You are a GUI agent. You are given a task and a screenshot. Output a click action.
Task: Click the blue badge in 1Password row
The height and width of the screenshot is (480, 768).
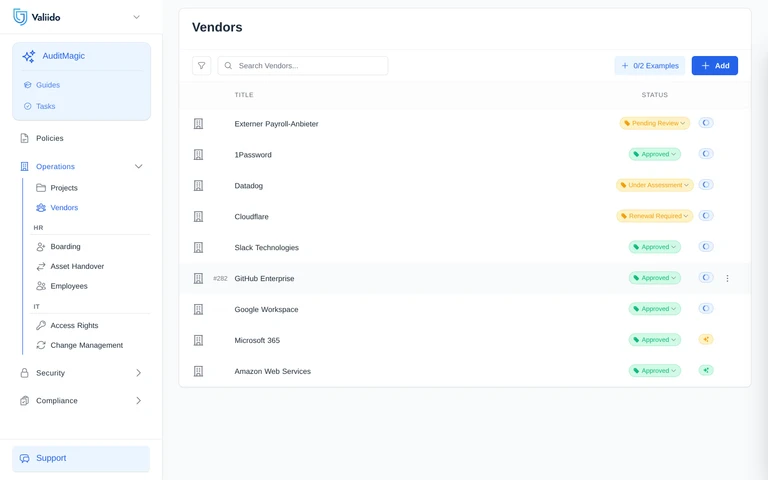tap(706, 154)
